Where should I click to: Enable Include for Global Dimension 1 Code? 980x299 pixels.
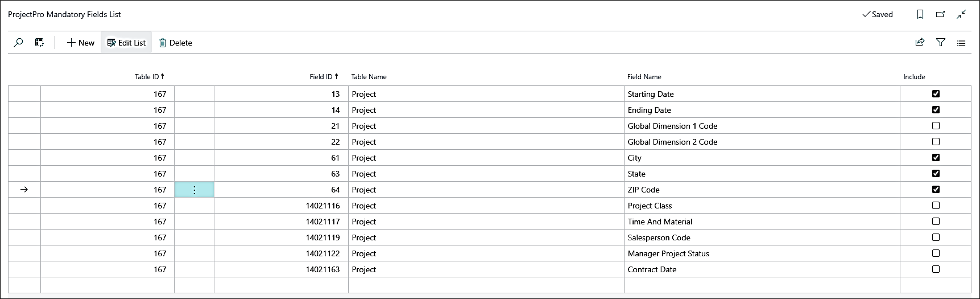pyautogui.click(x=936, y=126)
